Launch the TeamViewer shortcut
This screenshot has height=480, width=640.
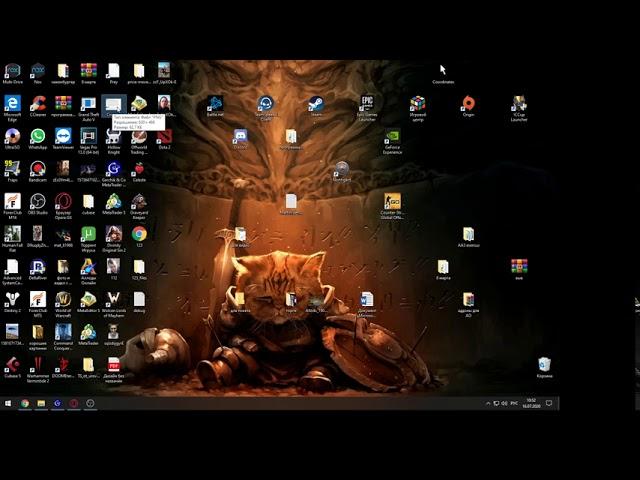(63, 136)
